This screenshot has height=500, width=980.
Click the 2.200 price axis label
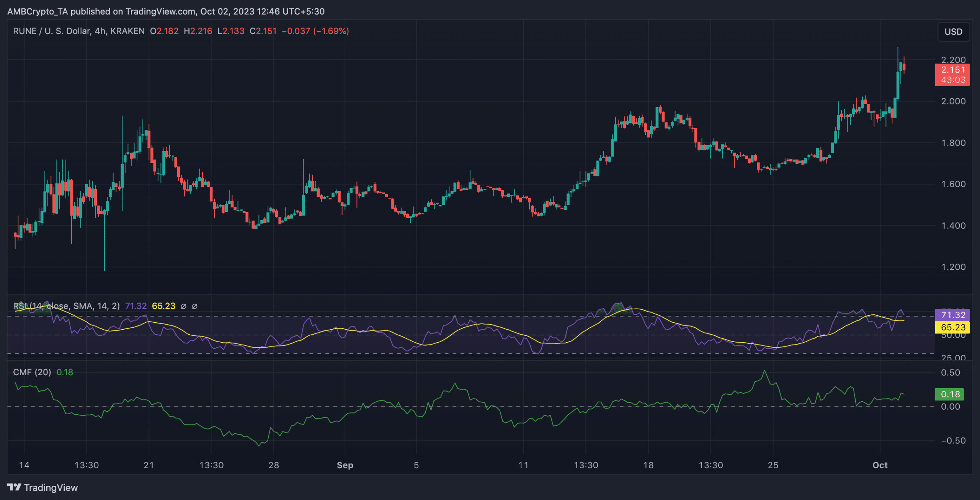(x=953, y=59)
